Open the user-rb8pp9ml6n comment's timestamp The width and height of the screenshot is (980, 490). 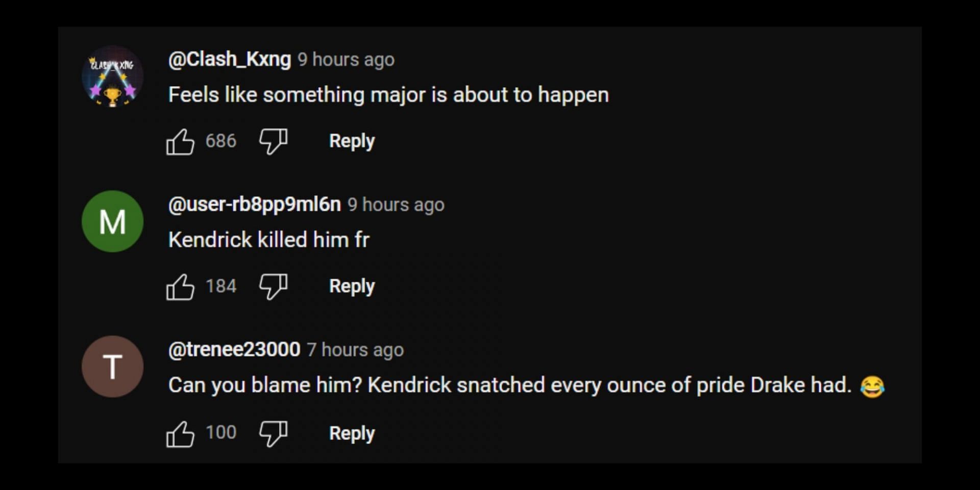tap(396, 205)
